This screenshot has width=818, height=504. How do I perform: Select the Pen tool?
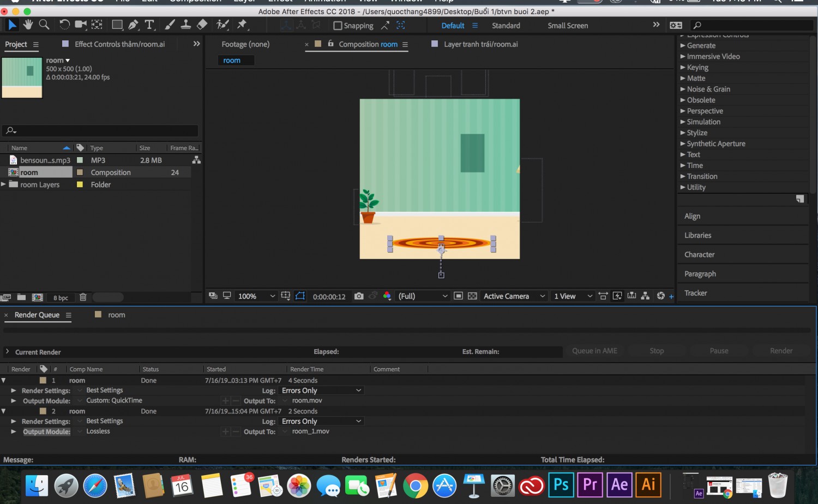click(x=134, y=25)
